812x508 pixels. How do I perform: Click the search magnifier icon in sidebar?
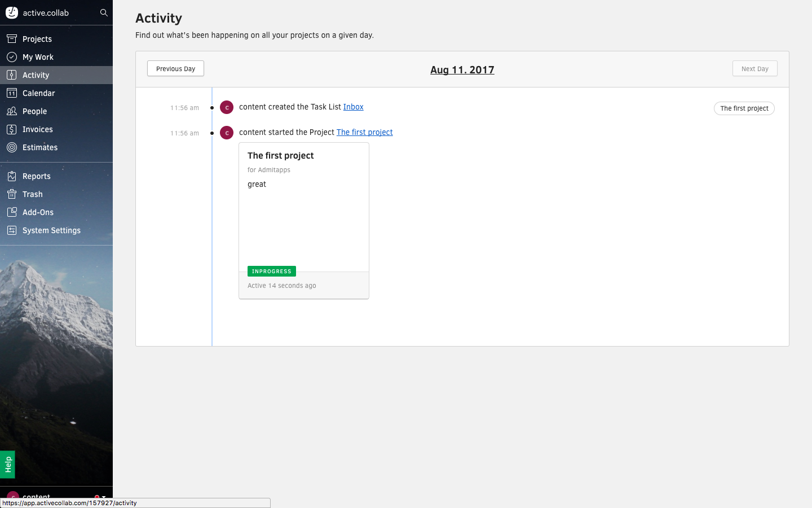pyautogui.click(x=104, y=12)
